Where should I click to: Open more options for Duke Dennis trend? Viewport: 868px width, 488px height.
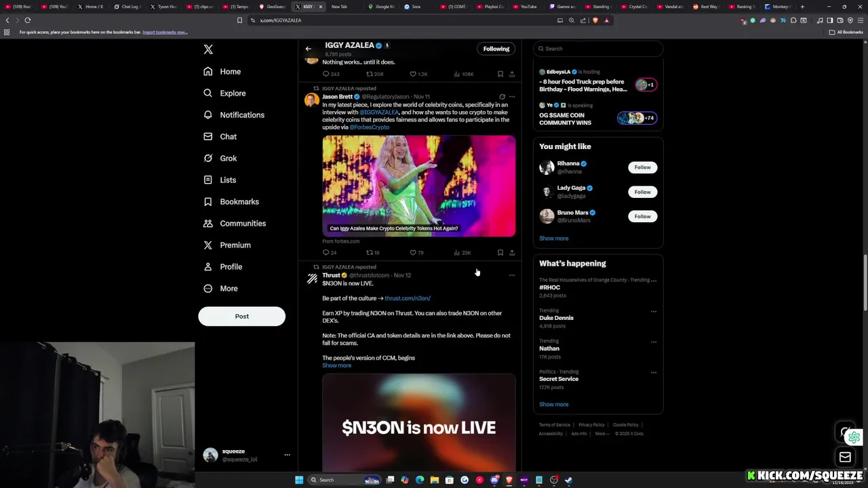[x=654, y=312]
